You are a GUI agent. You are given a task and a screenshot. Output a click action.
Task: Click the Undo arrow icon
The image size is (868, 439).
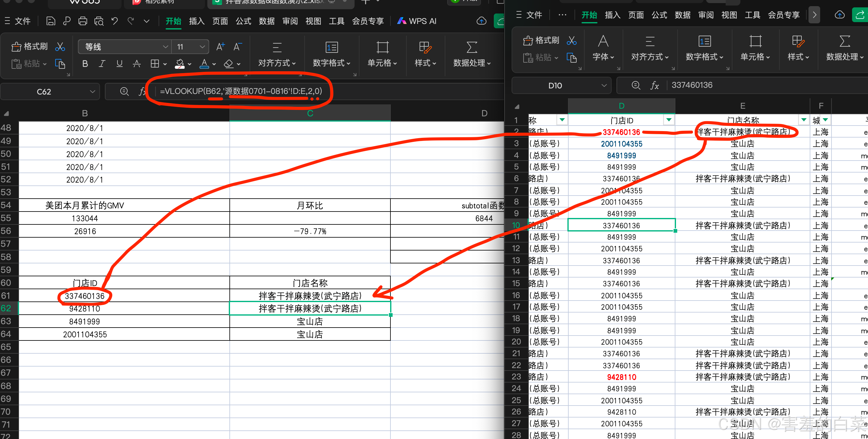[115, 21]
